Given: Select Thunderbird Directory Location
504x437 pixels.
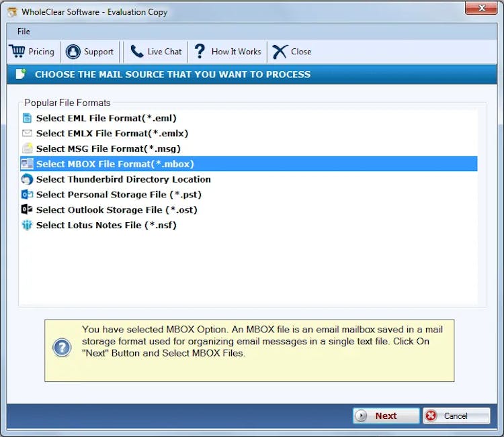Looking at the screenshot, I should (x=124, y=179).
